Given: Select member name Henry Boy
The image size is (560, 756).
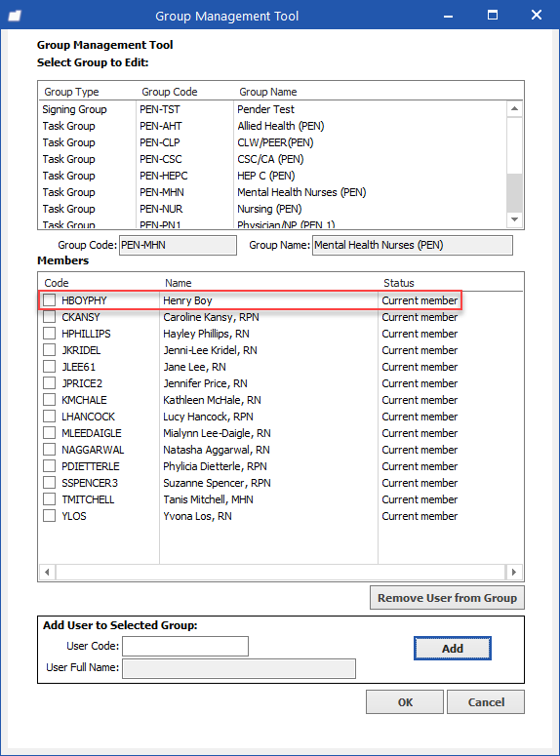Looking at the screenshot, I should (x=187, y=300).
